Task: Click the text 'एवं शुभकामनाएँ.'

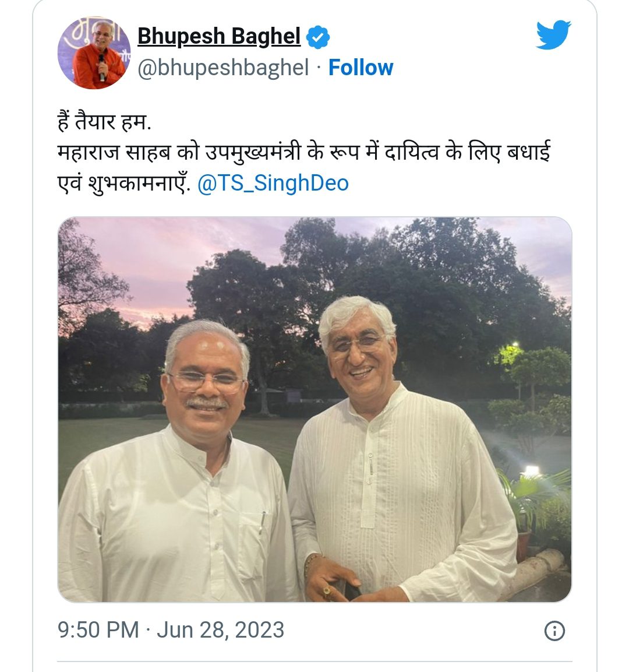Action: point(123,184)
